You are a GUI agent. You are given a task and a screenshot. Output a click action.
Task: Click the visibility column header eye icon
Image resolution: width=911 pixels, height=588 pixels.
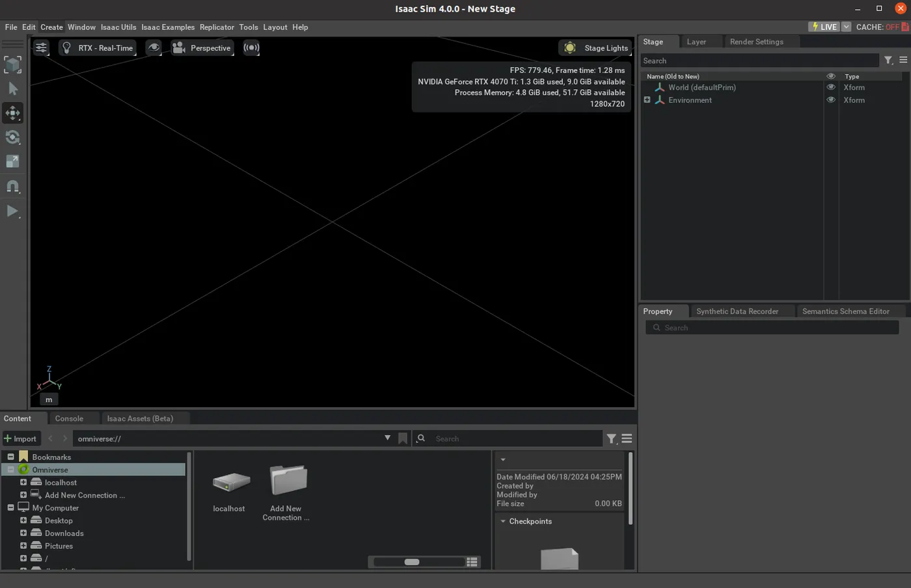pyautogui.click(x=831, y=76)
